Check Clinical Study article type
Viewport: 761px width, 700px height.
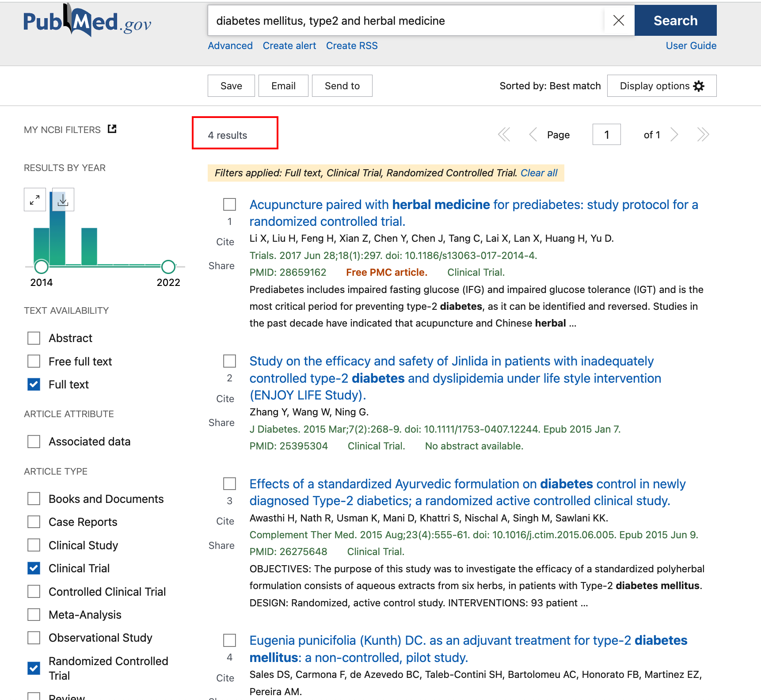34,545
